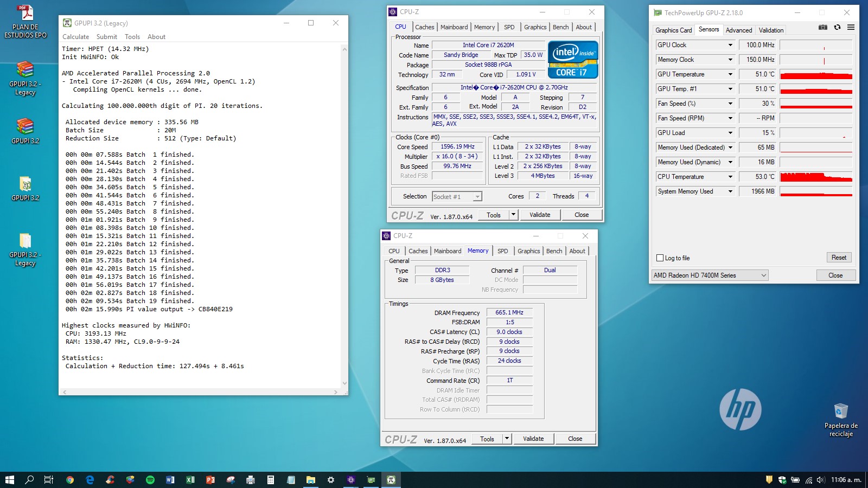Open Socket #1 selection dropdown
The image size is (868, 488).
tap(457, 196)
